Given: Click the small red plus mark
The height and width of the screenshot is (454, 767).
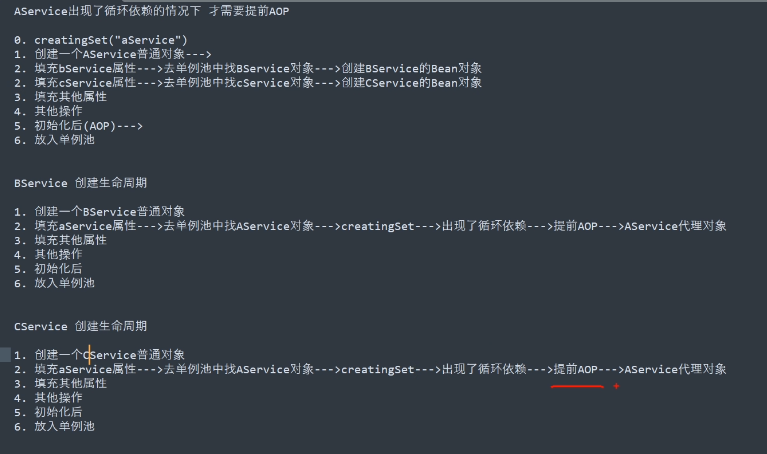Looking at the screenshot, I should [x=616, y=386].
